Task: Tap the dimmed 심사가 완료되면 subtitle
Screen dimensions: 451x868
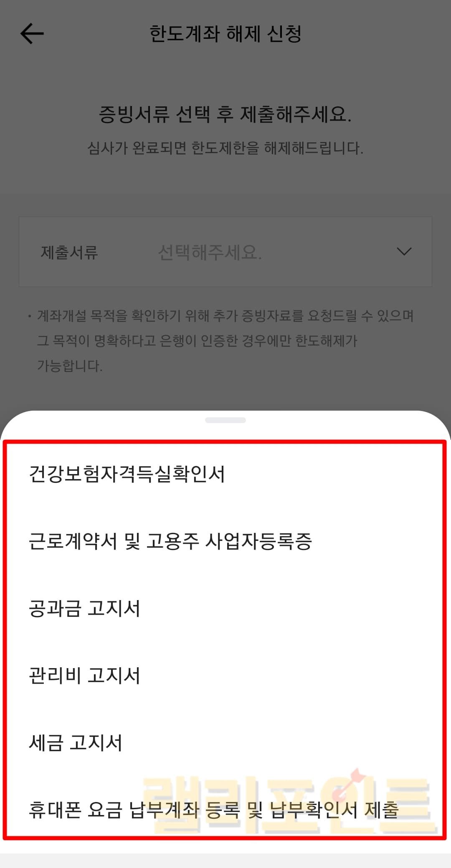Action: coord(225,148)
